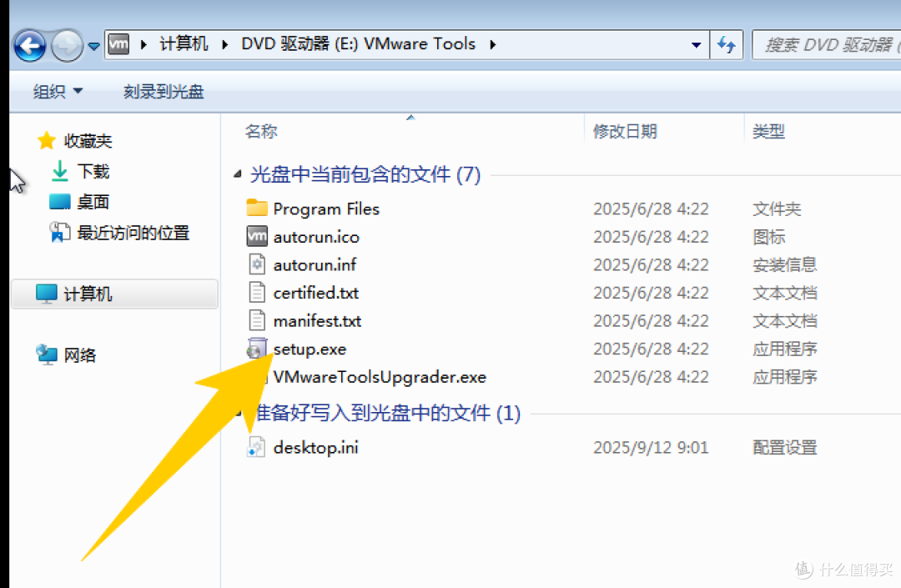Select the desktop.ini settings file icon

[256, 447]
